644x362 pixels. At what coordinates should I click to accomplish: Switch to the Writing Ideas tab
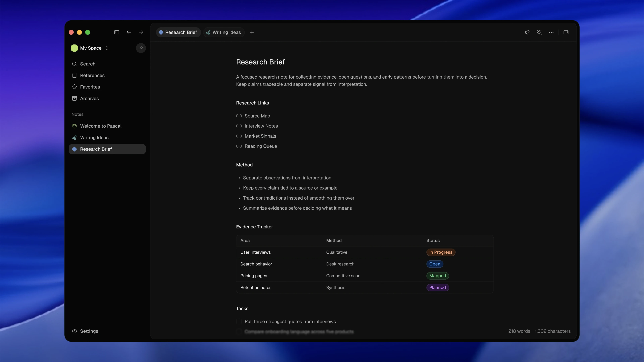(x=224, y=32)
